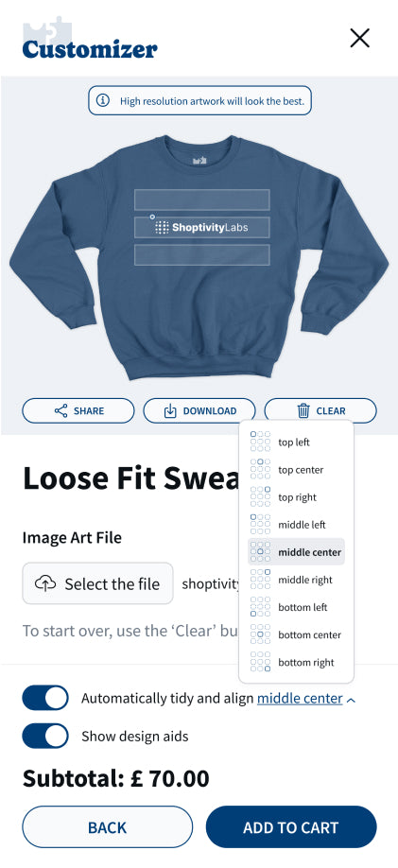Click the chevron next to middle center
Viewport: 398px width, 868px height.
[x=351, y=700]
